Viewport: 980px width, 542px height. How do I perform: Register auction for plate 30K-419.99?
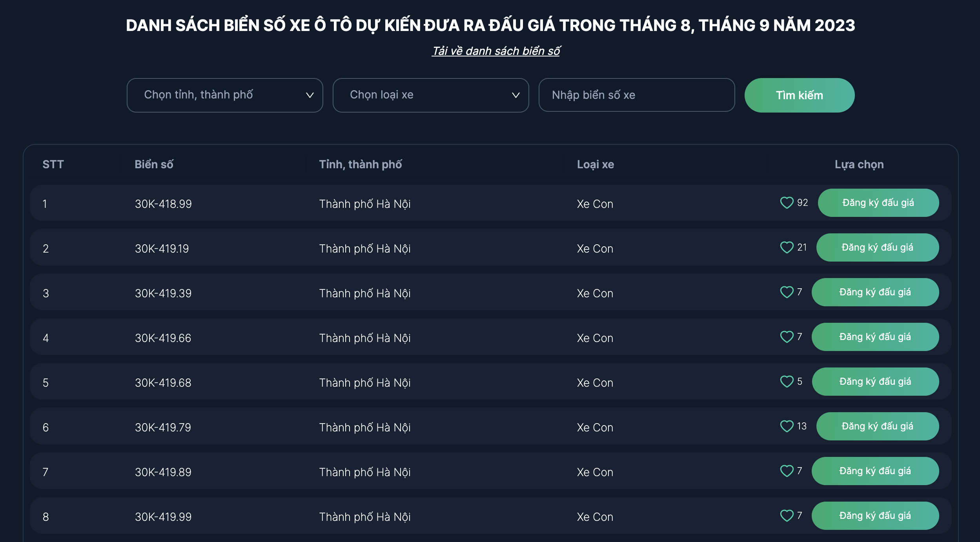pyautogui.click(x=875, y=516)
